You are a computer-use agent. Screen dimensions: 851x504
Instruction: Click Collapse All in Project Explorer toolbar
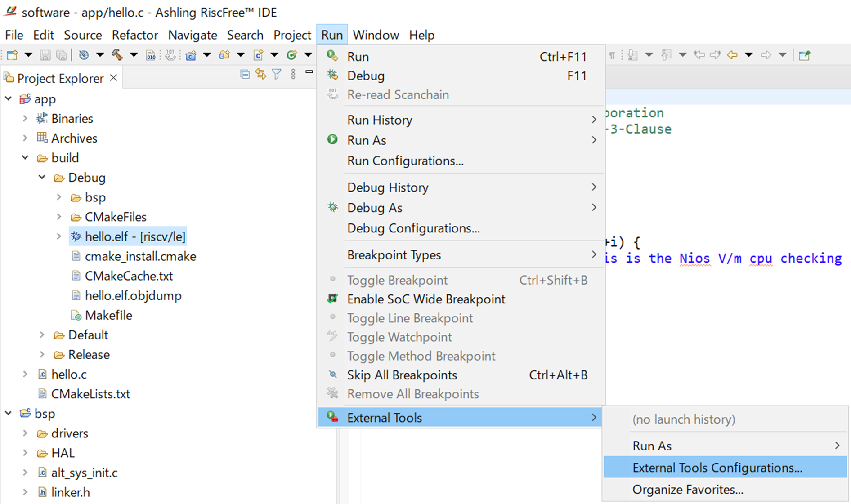click(245, 74)
